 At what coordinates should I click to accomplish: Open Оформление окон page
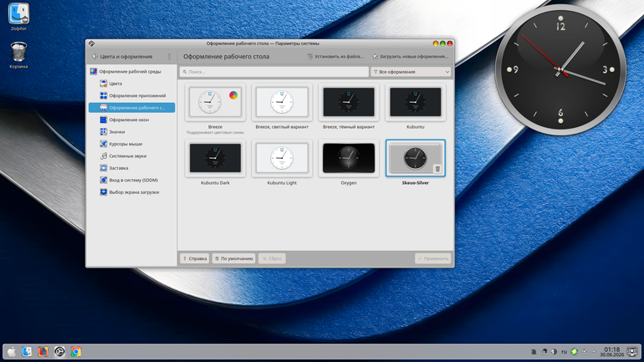click(x=131, y=120)
